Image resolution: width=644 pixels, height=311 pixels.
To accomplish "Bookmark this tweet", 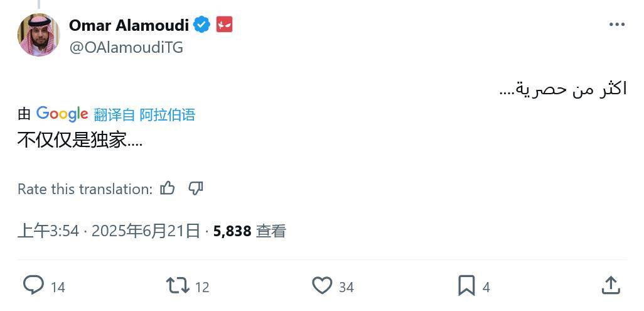I will point(466,286).
